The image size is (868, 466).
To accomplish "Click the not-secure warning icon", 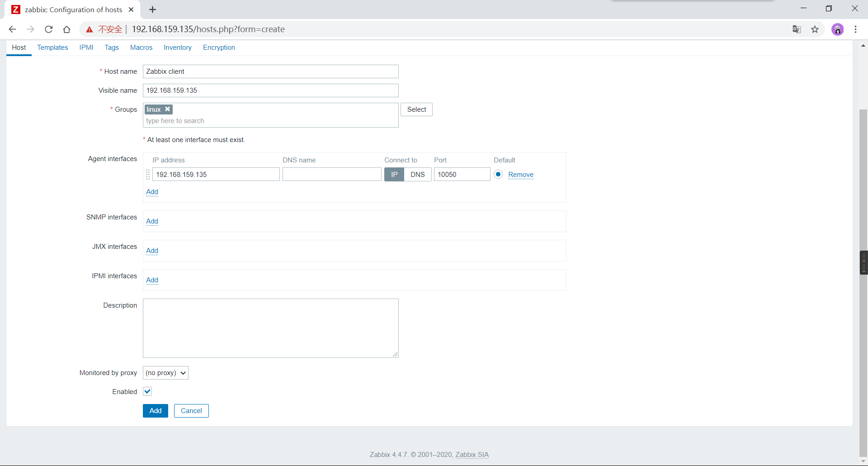I will tap(90, 29).
